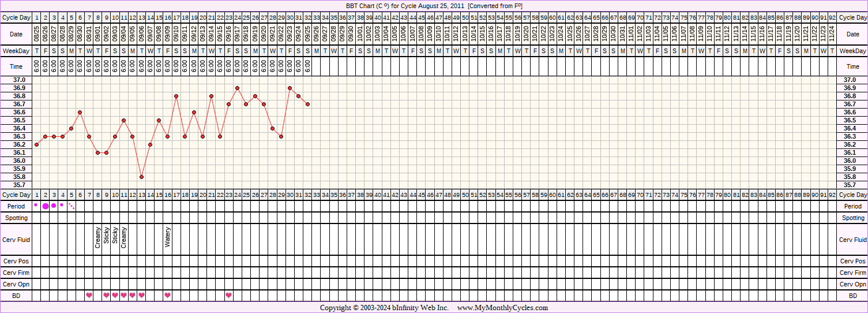Click the BD heart on cycle day 16
This screenshot has height=313, width=868.
(x=167, y=295)
